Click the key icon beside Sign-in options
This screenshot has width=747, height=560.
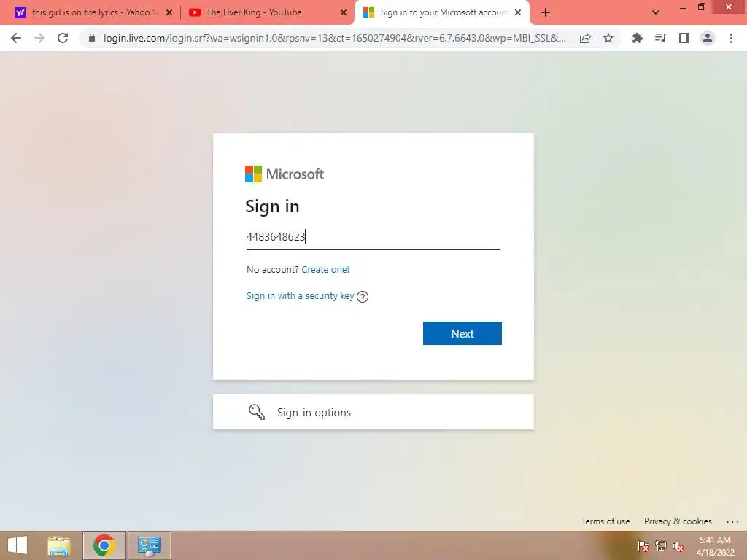[x=257, y=412]
